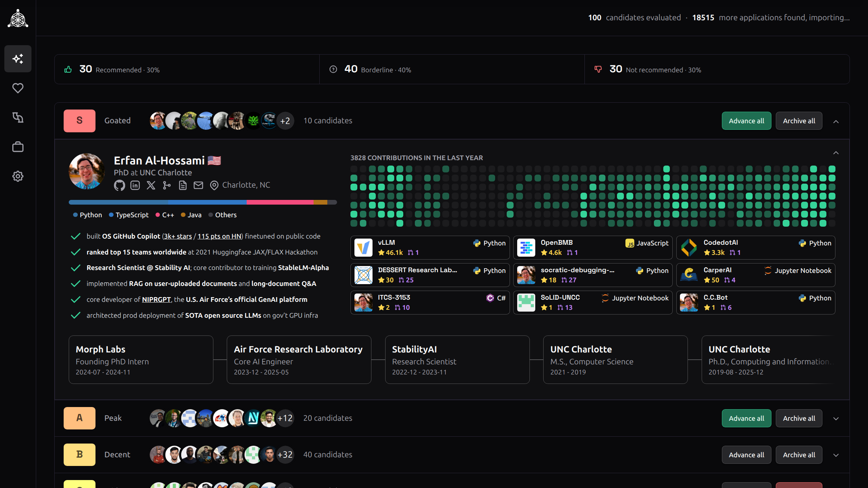Click the thumbs-down Not recommended icon
This screenshot has width=868, height=488.
598,69
